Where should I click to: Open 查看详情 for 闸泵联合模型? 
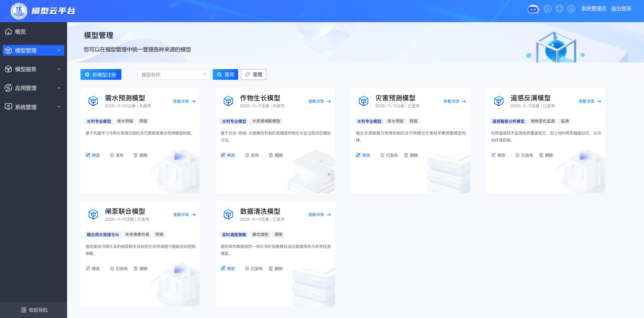184,215
